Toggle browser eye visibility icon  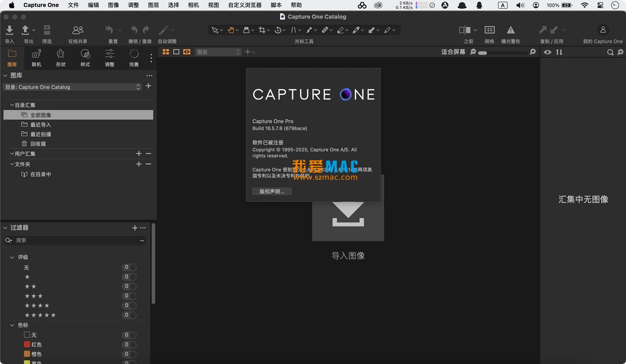click(547, 52)
